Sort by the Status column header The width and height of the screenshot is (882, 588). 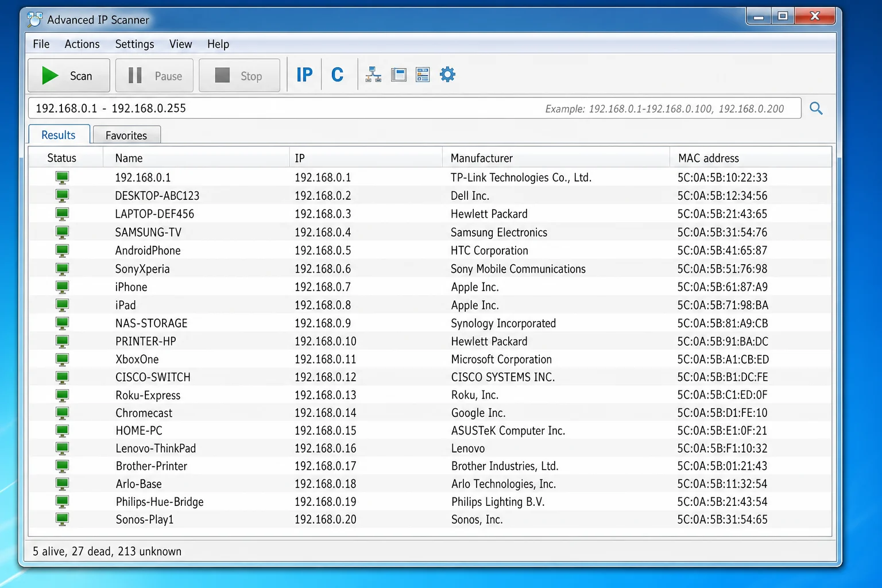(65, 158)
